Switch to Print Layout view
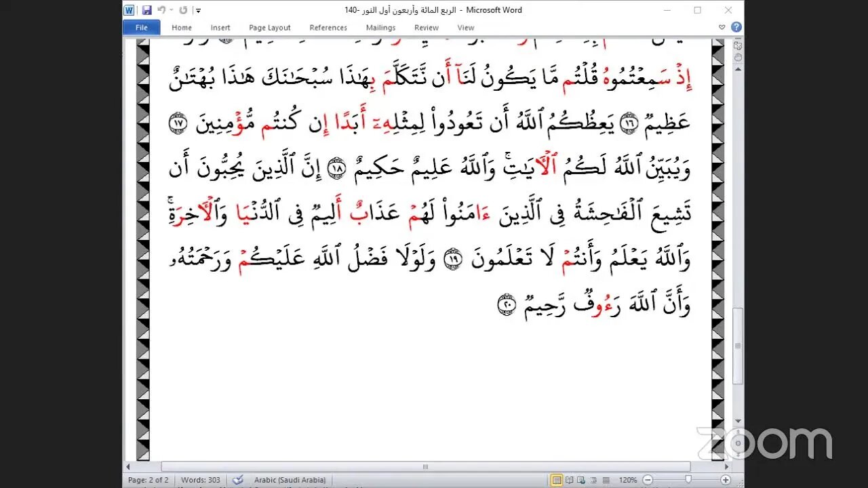This screenshot has height=488, width=868. point(557,480)
